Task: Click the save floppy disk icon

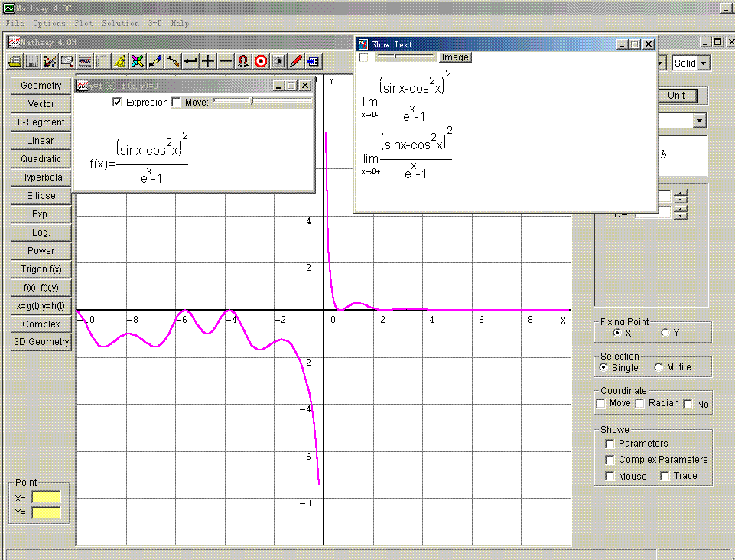Action: tap(32, 61)
